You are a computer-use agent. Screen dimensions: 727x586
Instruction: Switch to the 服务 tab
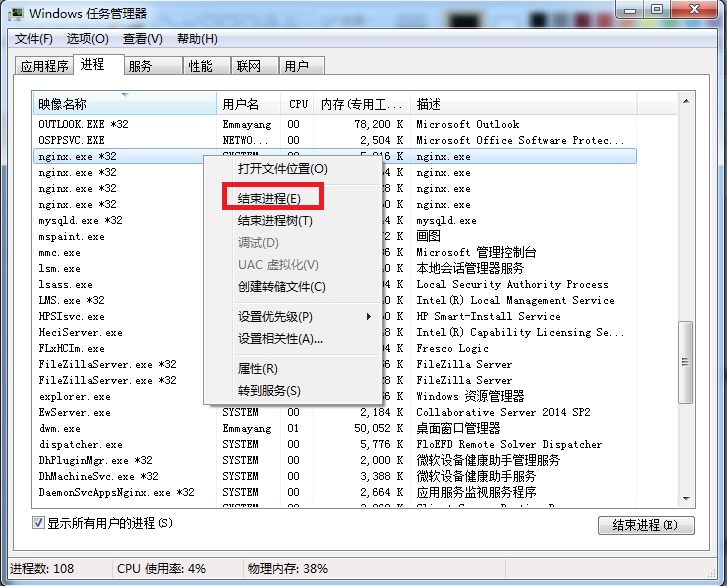pyautogui.click(x=141, y=66)
